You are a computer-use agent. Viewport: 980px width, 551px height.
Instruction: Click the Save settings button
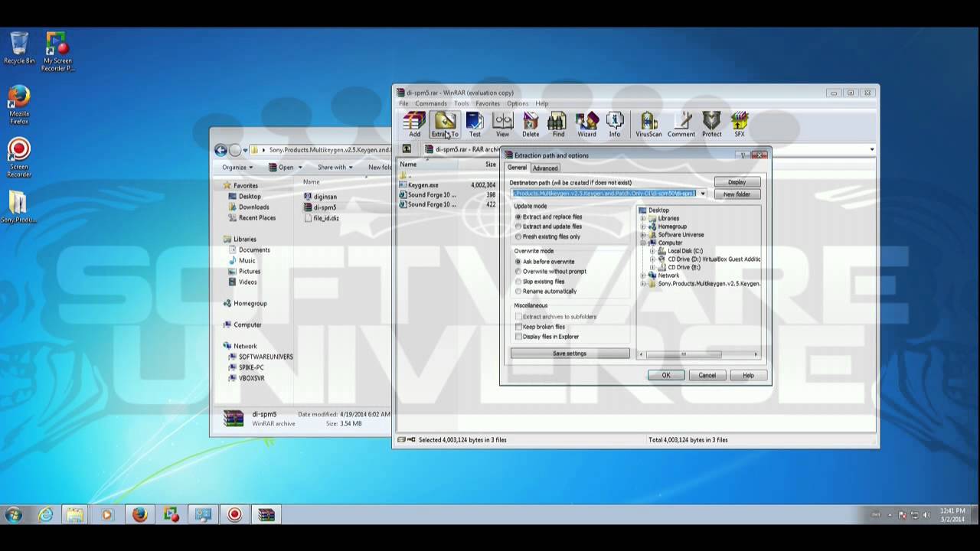click(x=570, y=354)
